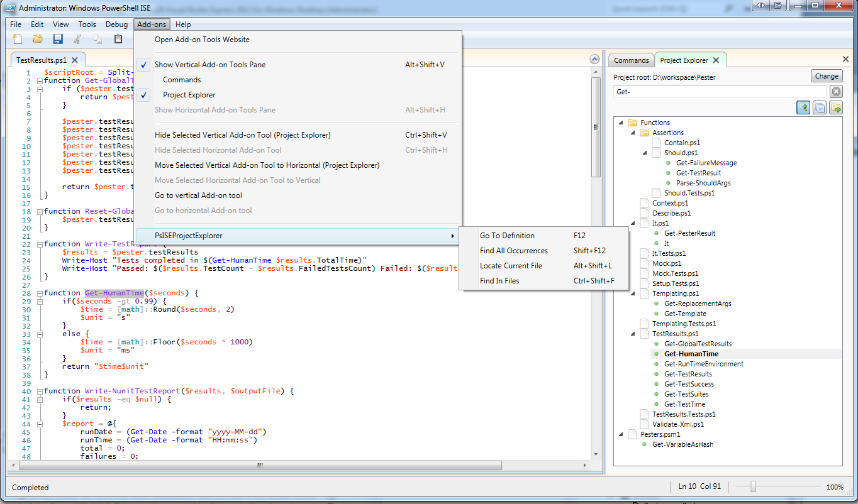
Task: Select Get-TestSuites in the tree
Action: 686,394
